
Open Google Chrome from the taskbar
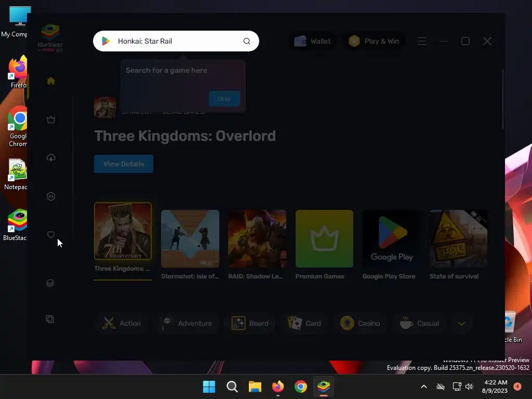coord(301,387)
